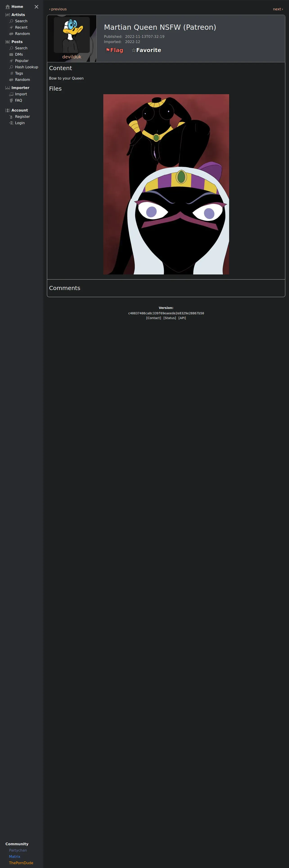Open the post image file

point(166,184)
